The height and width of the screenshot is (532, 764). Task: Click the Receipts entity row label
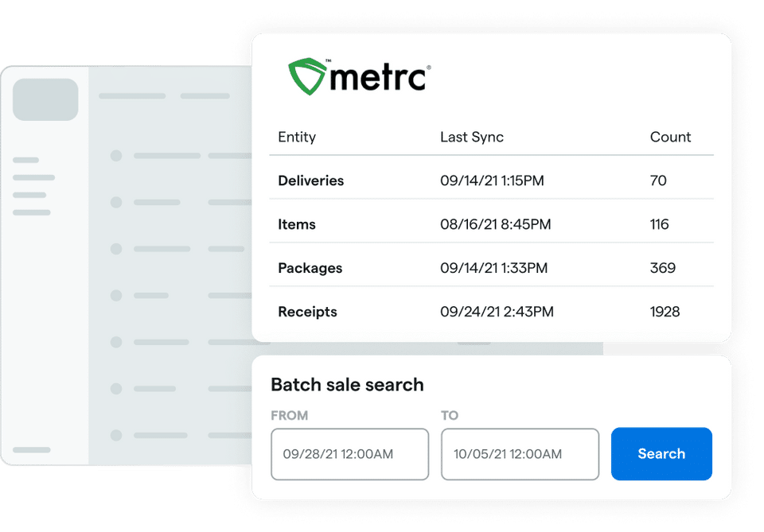point(307,312)
